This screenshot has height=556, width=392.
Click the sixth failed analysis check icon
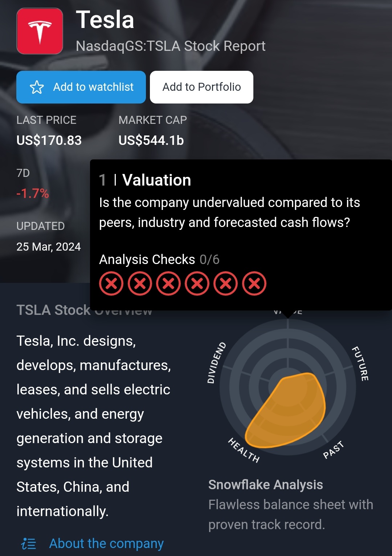point(254,283)
